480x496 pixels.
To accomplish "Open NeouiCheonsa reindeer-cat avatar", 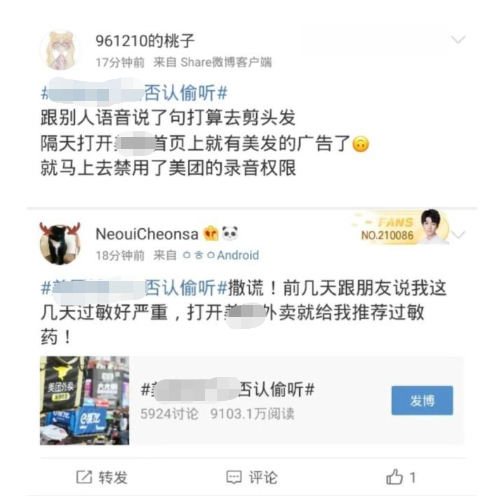I will click(x=60, y=243).
